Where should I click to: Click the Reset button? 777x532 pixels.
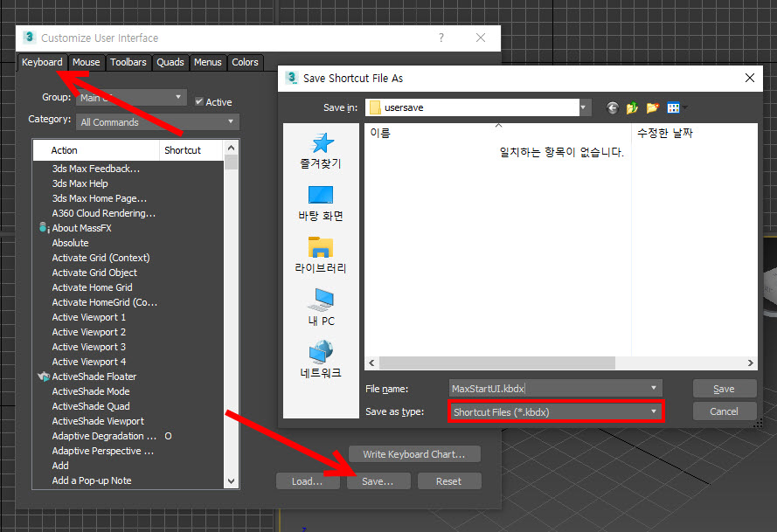click(x=449, y=481)
